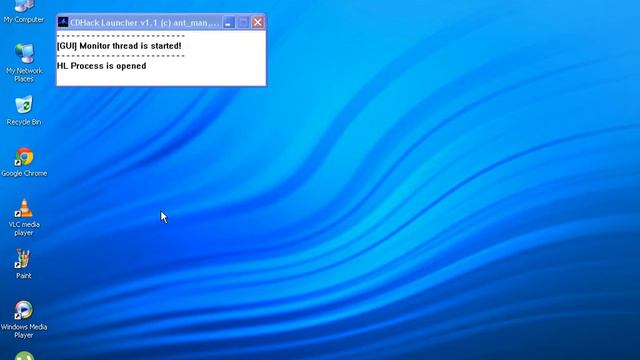The height and width of the screenshot is (360, 640).
Task: Click the 'My Computer' icon label
Action: (24, 20)
